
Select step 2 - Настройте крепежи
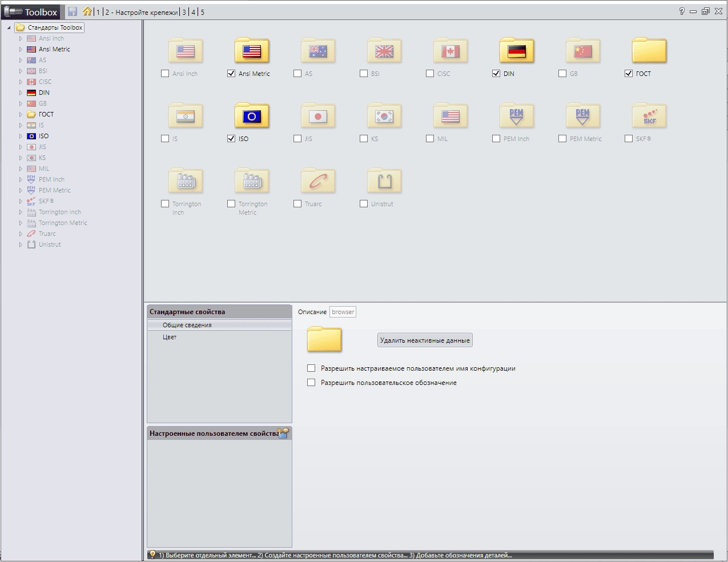click(142, 12)
